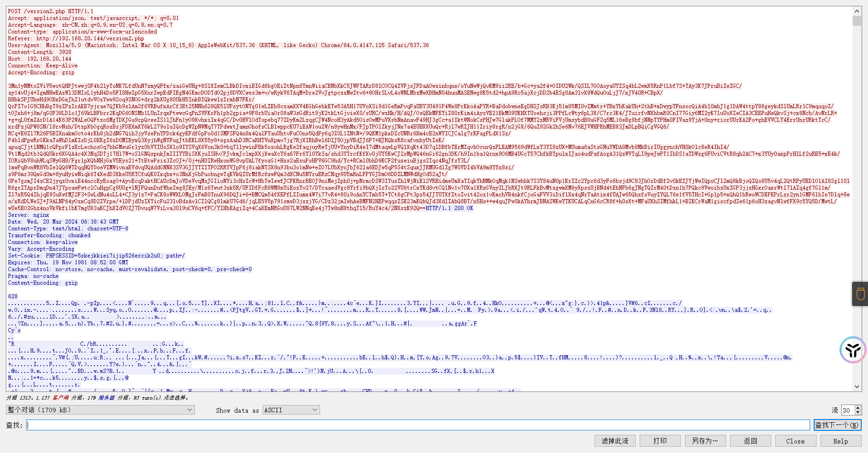Decrement the 流 stream number spinner
This screenshot has height=453, width=868.
point(858,412)
